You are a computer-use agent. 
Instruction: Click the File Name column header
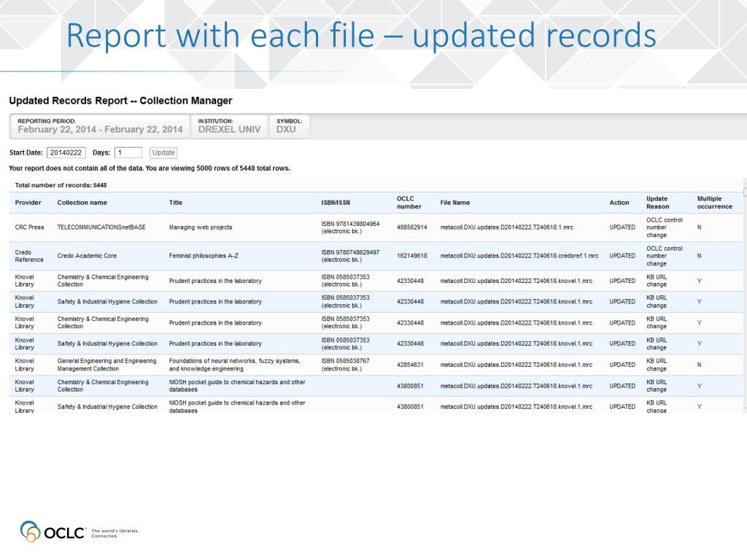pyautogui.click(x=455, y=203)
